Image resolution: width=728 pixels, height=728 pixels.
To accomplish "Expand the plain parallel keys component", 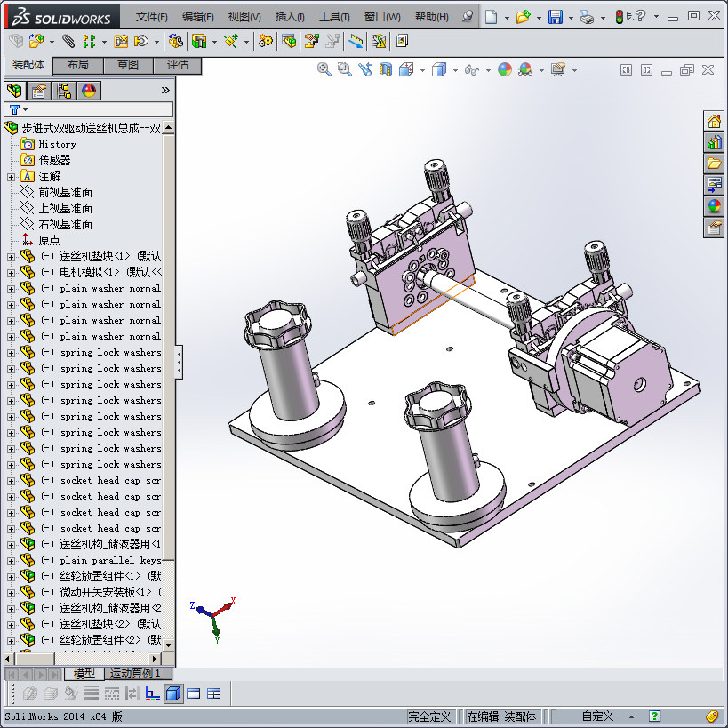I will (x=12, y=561).
